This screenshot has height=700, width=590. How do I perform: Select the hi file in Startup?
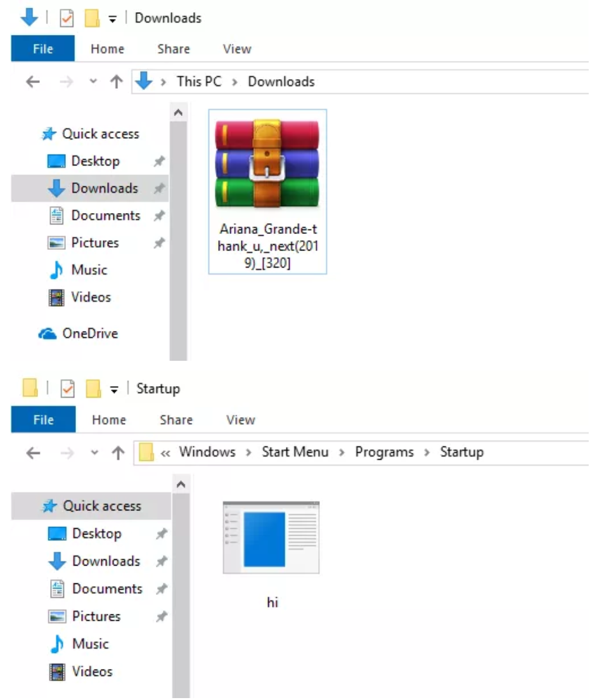(x=271, y=555)
